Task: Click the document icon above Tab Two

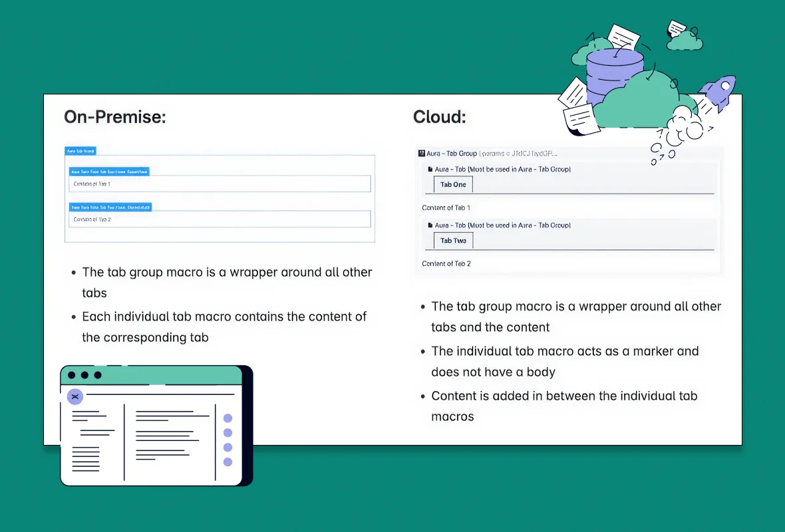Action: pyautogui.click(x=430, y=225)
